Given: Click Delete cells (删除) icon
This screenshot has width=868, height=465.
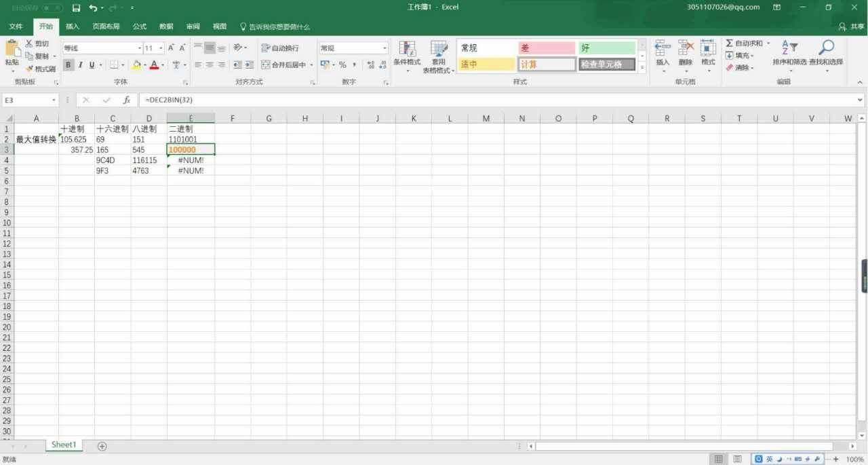Looking at the screenshot, I should (686, 48).
